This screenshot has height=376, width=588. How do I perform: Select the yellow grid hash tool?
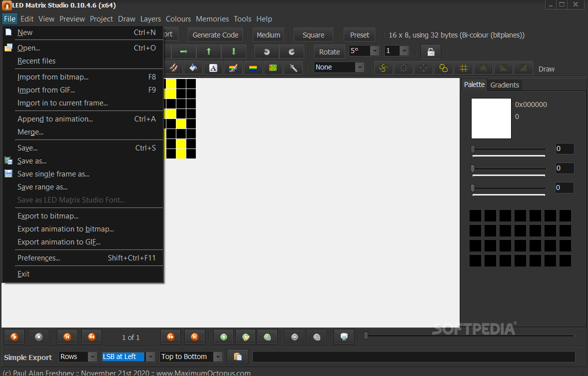click(x=464, y=68)
